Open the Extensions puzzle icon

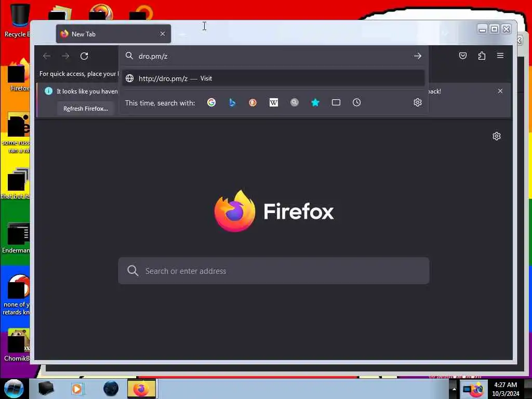point(482,56)
